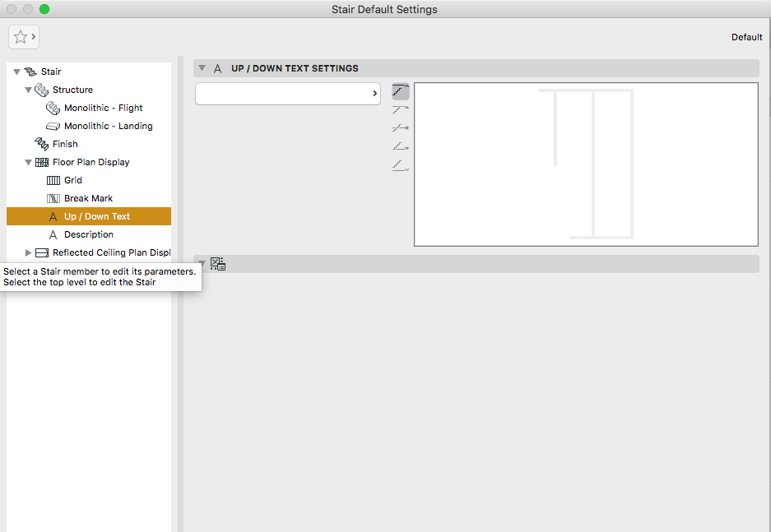The height and width of the screenshot is (532, 771).
Task: Select Break Mark tree item
Action: (x=89, y=198)
